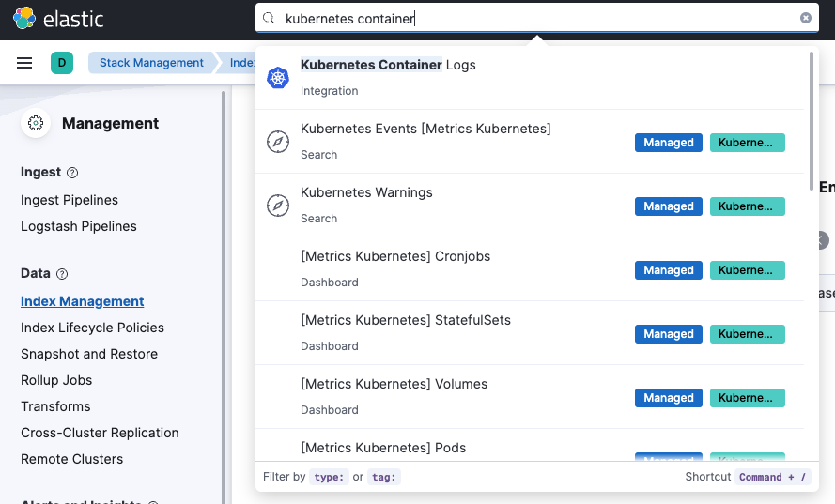Open Ingest Pipelines
Viewport: 835px width, 504px height.
[x=70, y=200]
